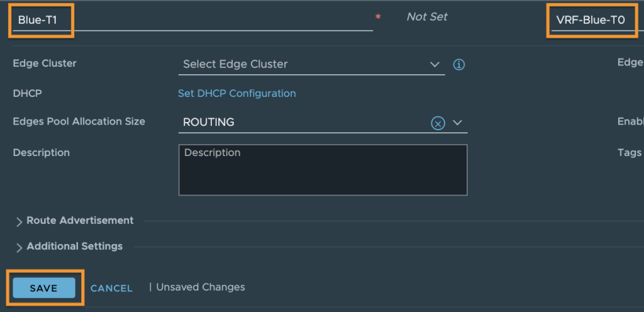644x312 pixels.
Task: Focus the Blue-T1 name field
Action: coord(192,21)
